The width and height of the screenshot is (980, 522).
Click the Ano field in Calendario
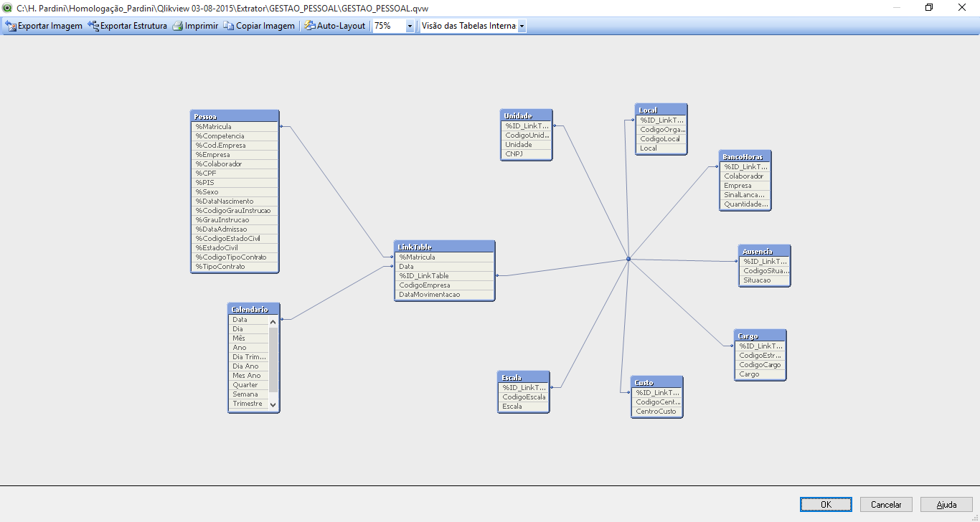pyautogui.click(x=249, y=347)
